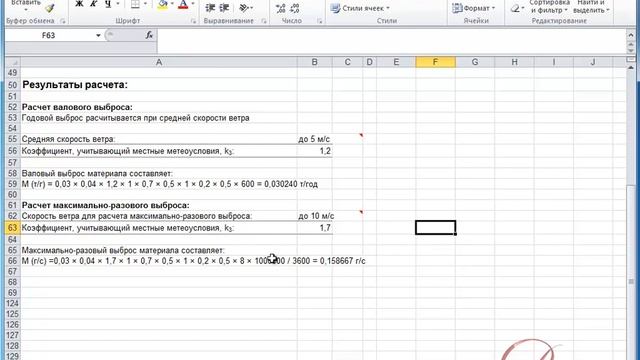Open the Формат cells dropdown
This screenshot has height=360, width=640.
click(473, 8)
